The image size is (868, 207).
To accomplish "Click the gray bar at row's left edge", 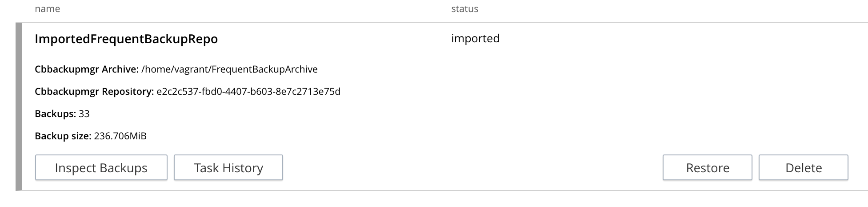I will point(18,107).
